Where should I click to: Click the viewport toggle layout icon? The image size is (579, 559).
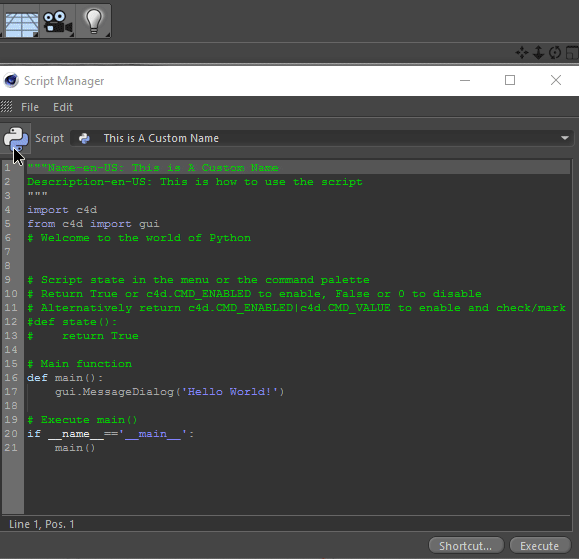point(573,53)
